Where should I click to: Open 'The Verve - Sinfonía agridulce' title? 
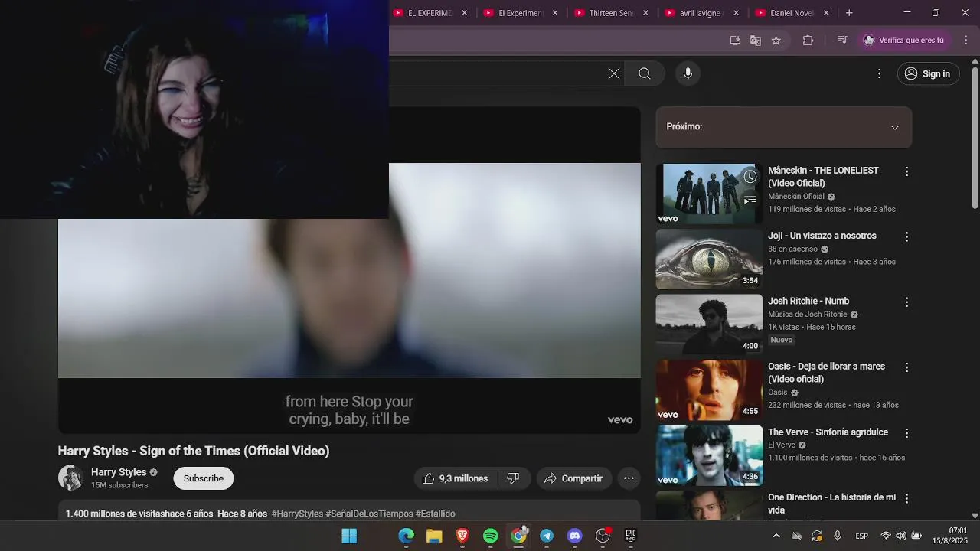[828, 432]
